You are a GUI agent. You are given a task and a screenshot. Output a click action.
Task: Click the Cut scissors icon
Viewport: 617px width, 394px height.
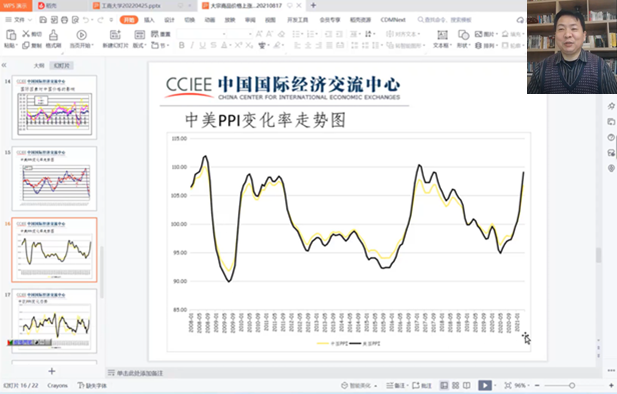click(26, 34)
